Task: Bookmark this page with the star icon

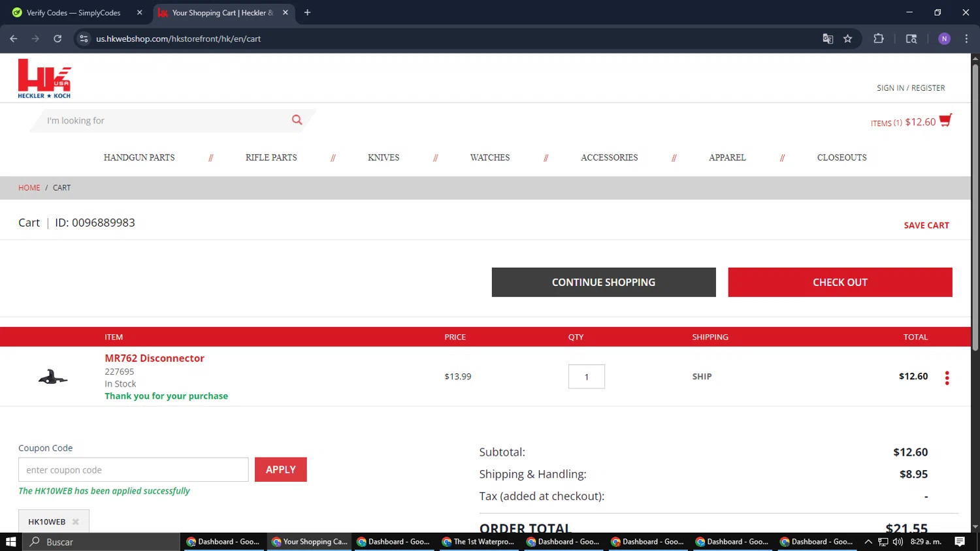Action: (x=848, y=39)
